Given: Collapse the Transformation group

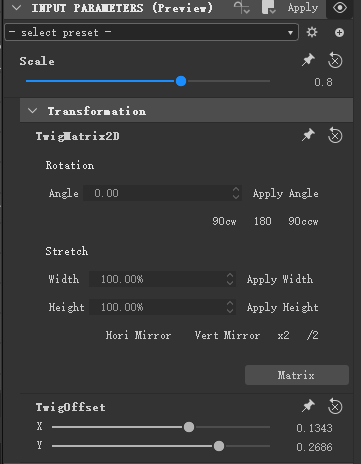Looking at the screenshot, I should [32, 111].
